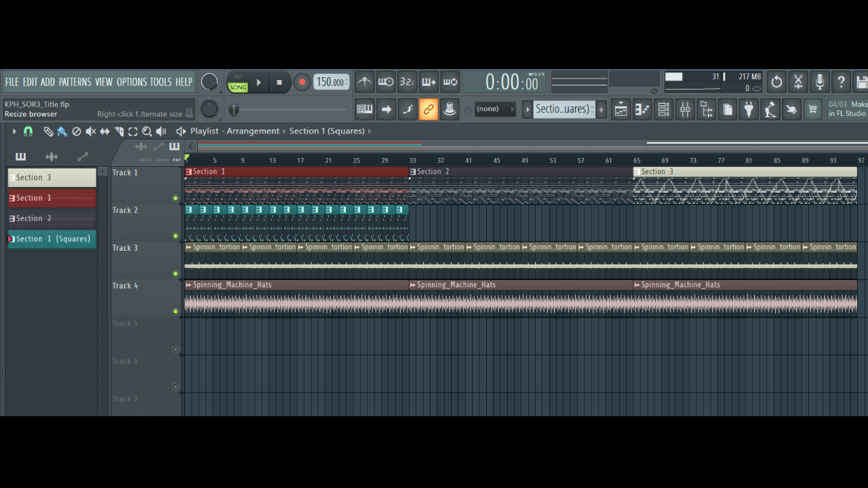Toggle typing keyboard to piano
This screenshot has height=488, width=868.
[x=365, y=109]
